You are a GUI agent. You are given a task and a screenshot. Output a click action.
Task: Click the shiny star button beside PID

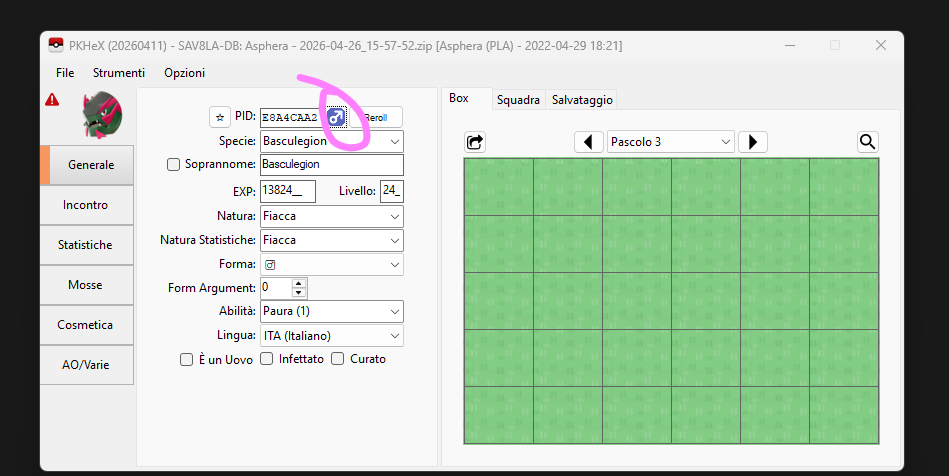tap(220, 117)
